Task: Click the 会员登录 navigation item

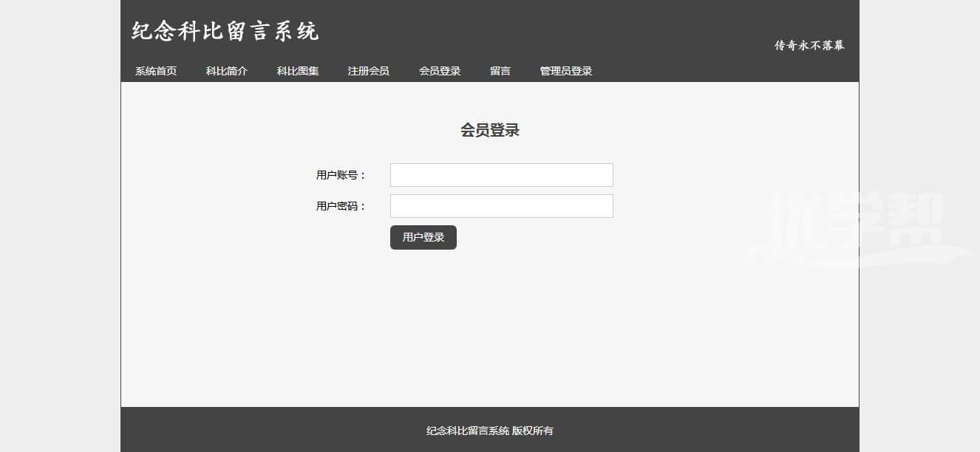Action: coord(440,72)
